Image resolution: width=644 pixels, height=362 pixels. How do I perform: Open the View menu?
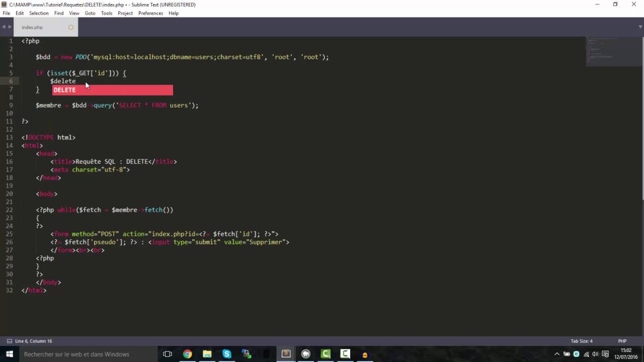[74, 13]
